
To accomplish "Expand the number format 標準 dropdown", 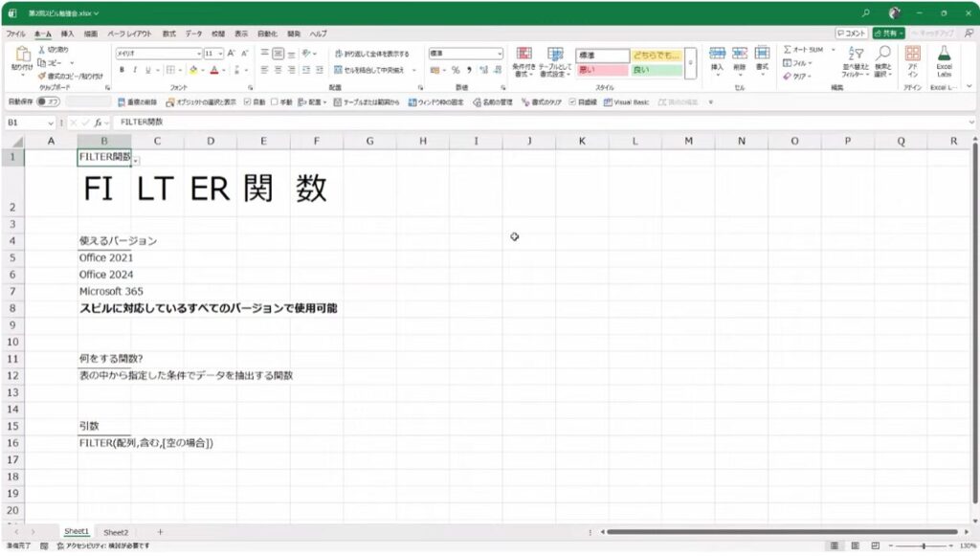I will pyautogui.click(x=499, y=54).
